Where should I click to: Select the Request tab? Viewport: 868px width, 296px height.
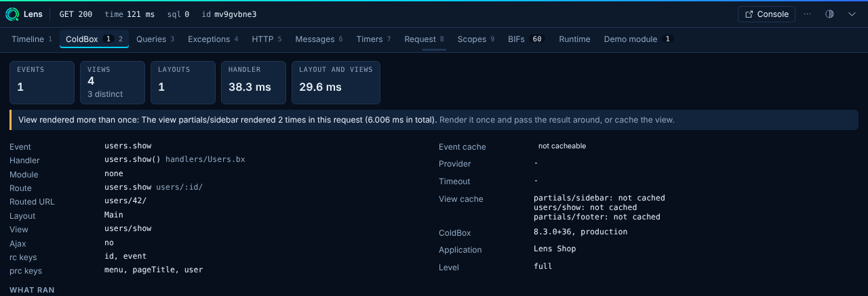coord(424,39)
